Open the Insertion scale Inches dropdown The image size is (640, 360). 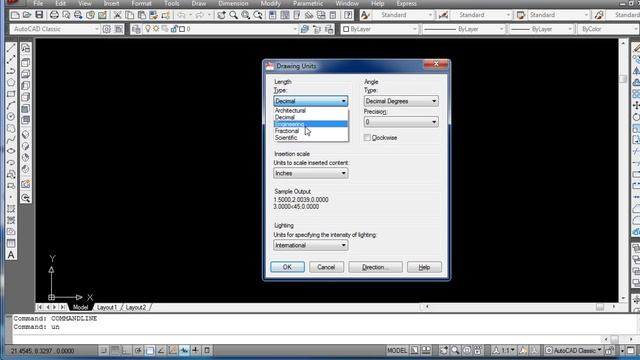(311, 173)
